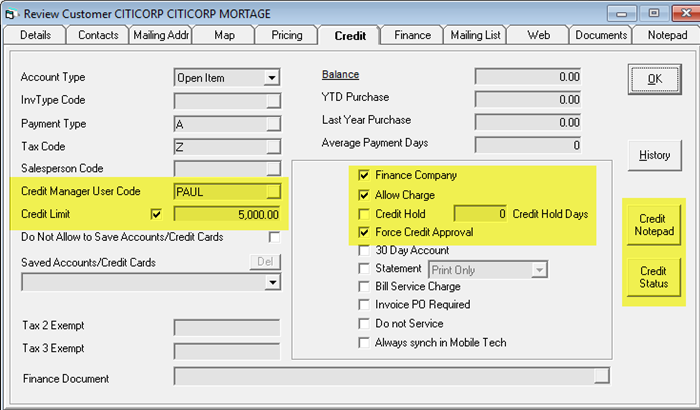The image size is (700, 410).
Task: Minimize the Review Customer window
Action: point(621,13)
